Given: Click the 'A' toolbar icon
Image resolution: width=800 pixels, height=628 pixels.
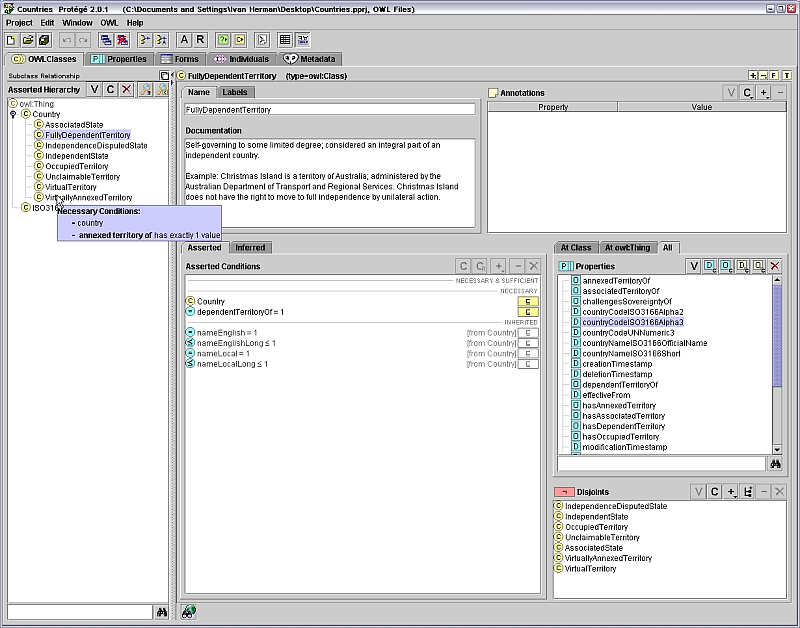Looking at the screenshot, I should pos(184,40).
